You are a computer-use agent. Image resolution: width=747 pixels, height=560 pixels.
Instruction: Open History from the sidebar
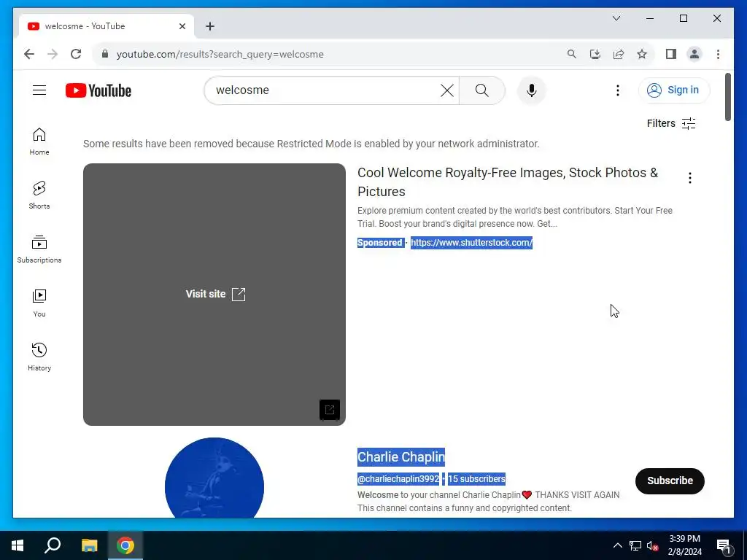[39, 357]
